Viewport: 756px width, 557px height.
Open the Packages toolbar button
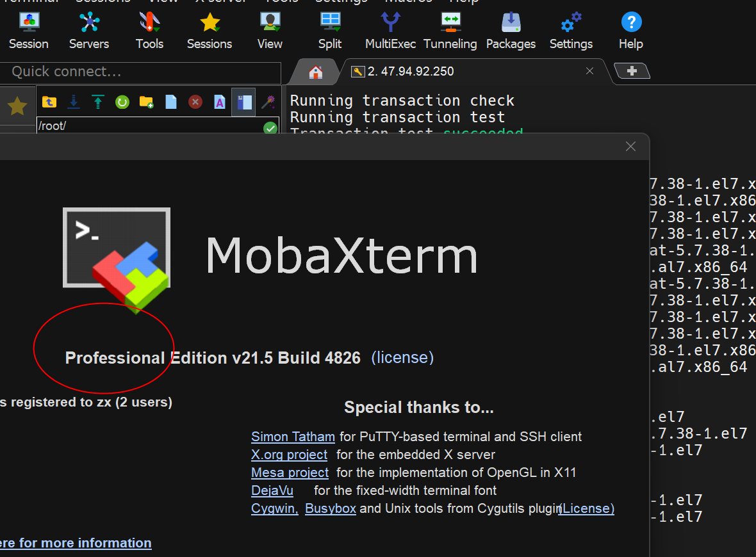(511, 31)
